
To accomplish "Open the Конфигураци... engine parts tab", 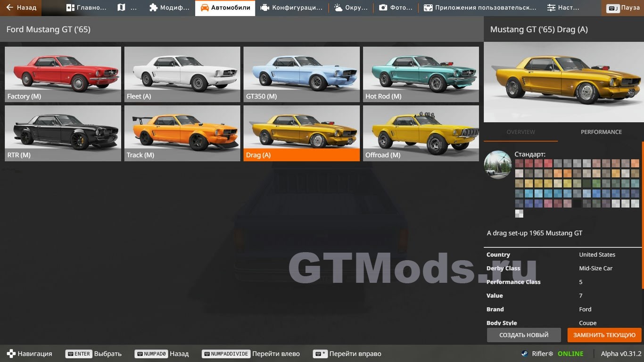I will pyautogui.click(x=291, y=8).
